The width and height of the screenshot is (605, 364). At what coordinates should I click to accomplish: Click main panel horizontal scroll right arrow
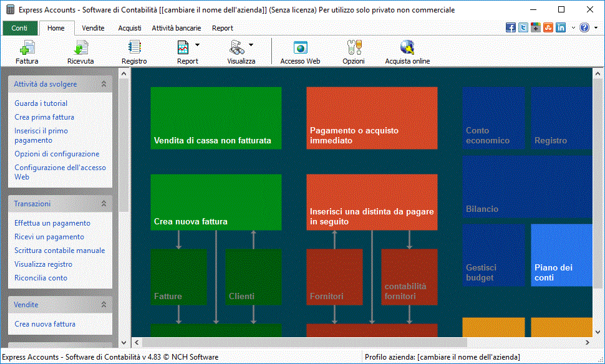coord(588,342)
